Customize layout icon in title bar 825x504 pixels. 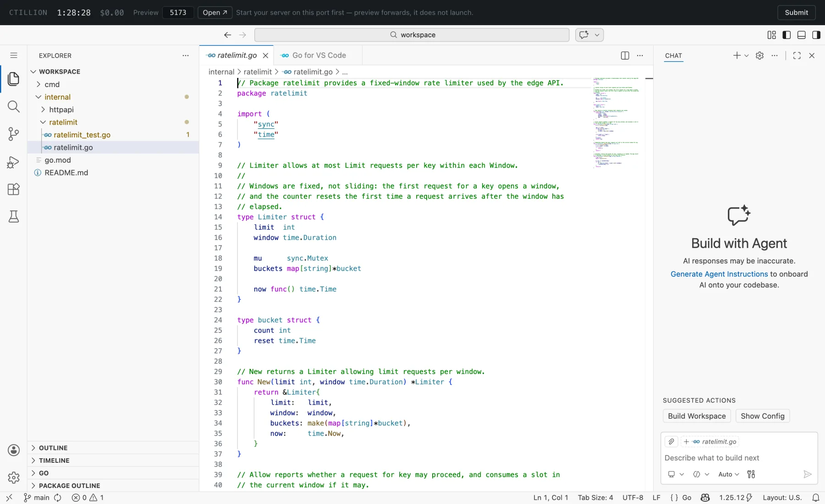[x=772, y=35]
